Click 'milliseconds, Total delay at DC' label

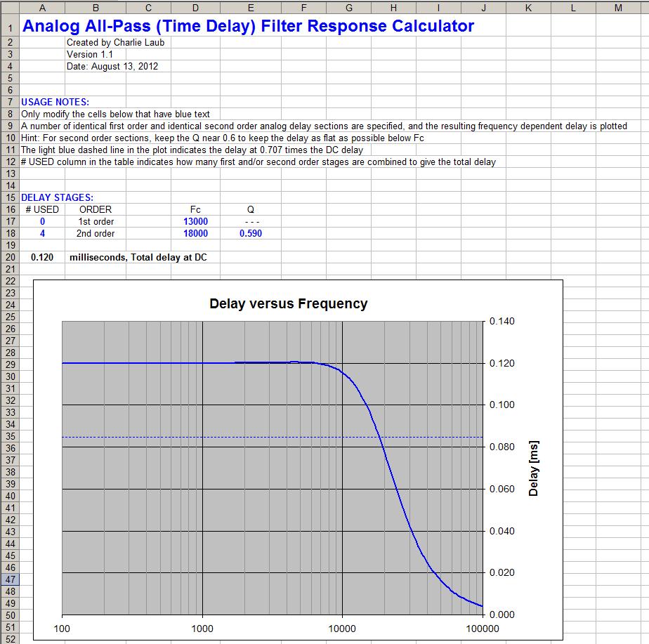tap(138, 258)
